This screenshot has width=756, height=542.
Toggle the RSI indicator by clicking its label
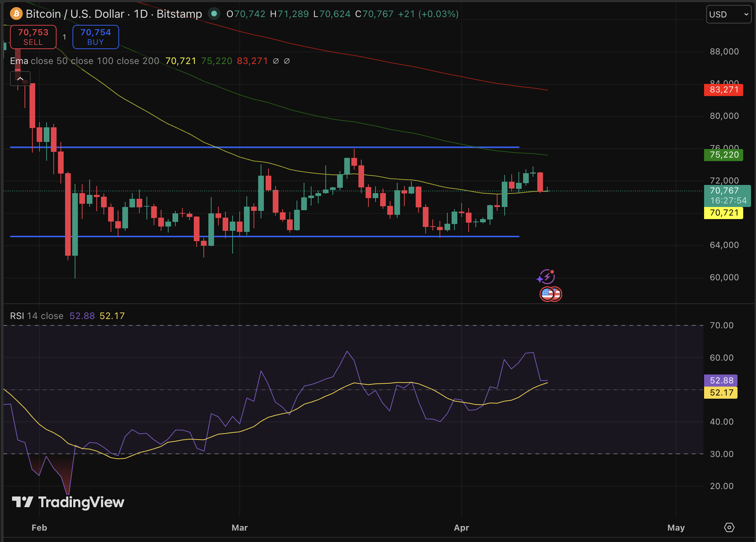point(17,315)
